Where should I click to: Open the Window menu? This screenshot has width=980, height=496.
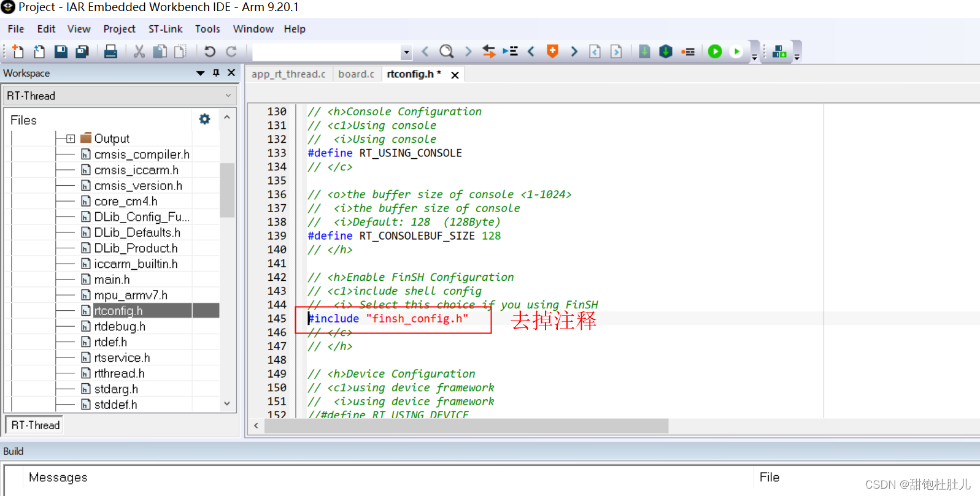(x=253, y=29)
